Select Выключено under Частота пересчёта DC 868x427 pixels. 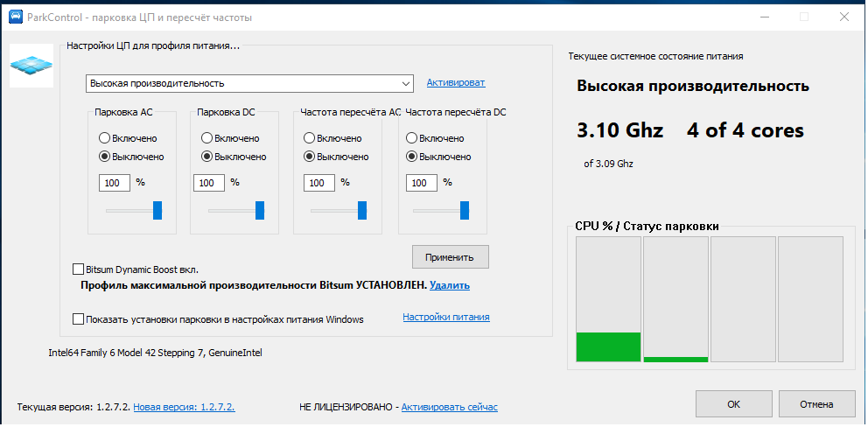[x=438, y=157]
